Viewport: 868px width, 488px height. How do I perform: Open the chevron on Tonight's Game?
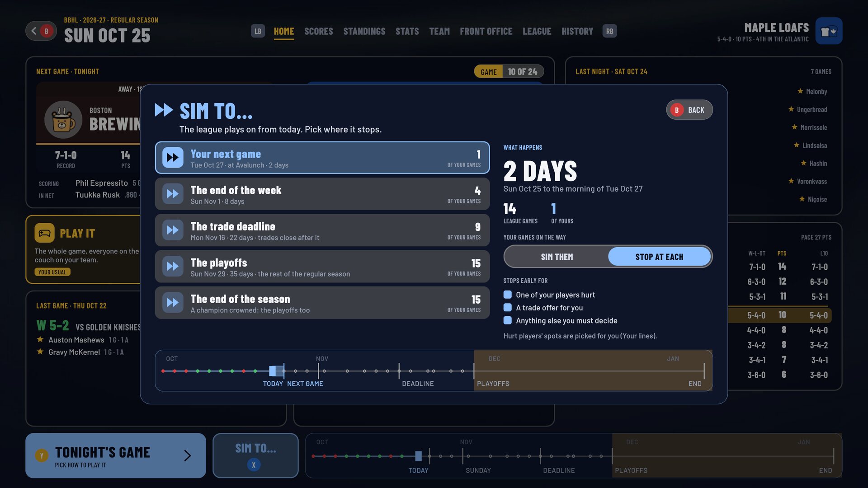pyautogui.click(x=188, y=455)
